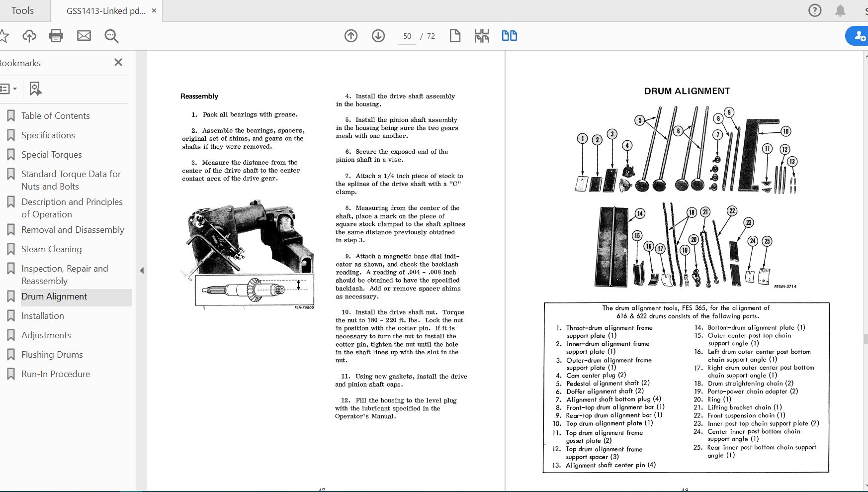Open Specifications bookmark
This screenshot has height=492, width=868.
(x=48, y=135)
